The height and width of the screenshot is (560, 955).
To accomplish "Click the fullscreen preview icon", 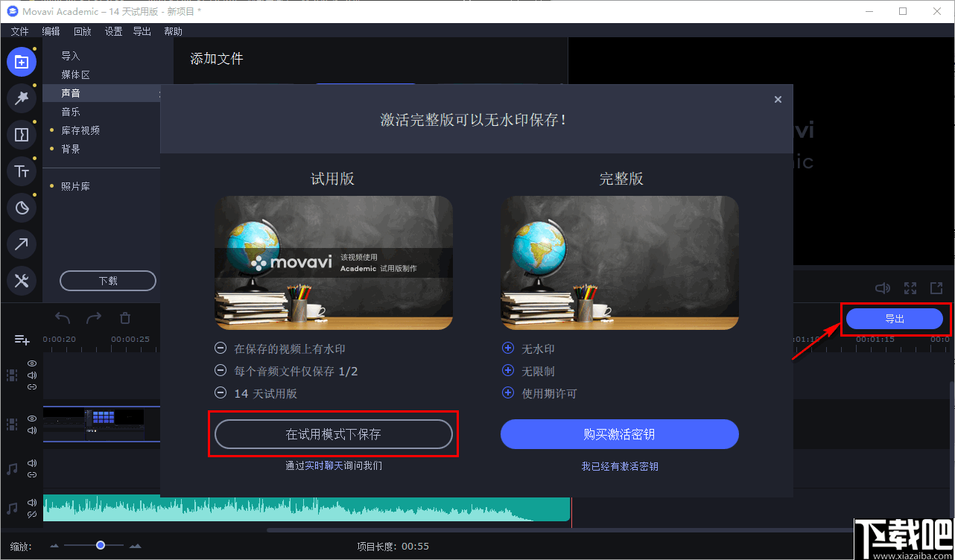I will (910, 288).
